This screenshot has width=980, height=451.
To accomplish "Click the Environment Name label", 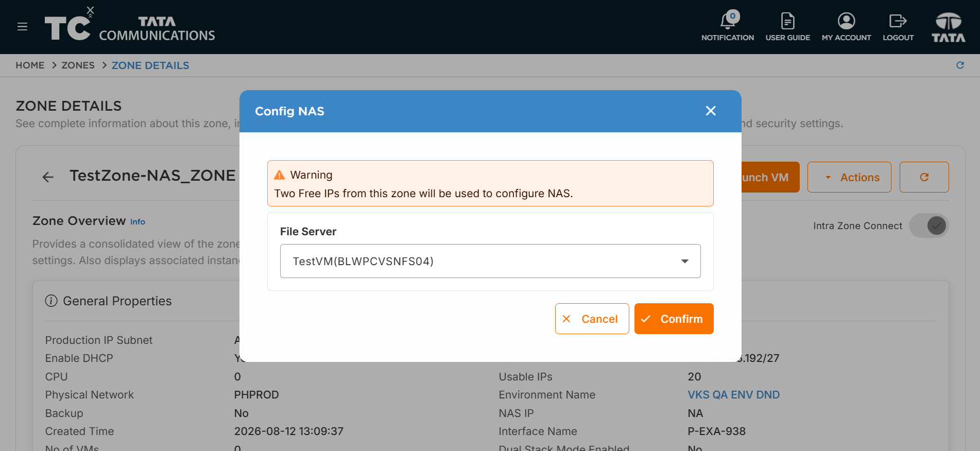I will pyautogui.click(x=547, y=395).
